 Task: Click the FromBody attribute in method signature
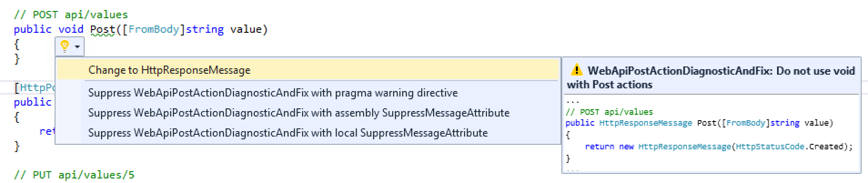154,30
